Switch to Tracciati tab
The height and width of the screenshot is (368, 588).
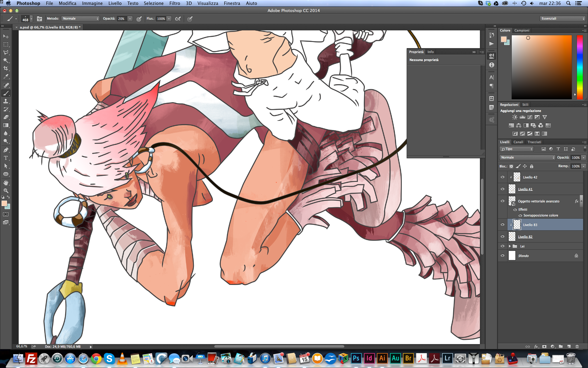click(x=534, y=142)
